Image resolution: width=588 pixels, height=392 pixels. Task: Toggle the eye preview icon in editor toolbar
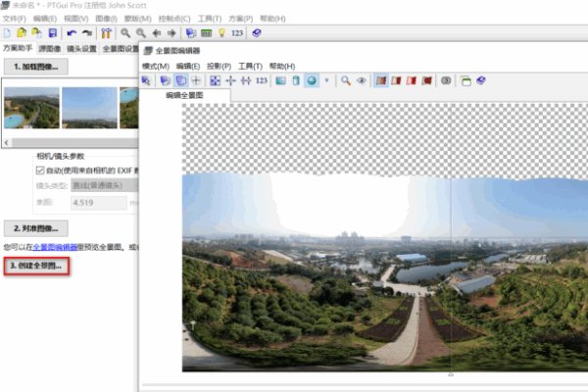click(x=362, y=80)
